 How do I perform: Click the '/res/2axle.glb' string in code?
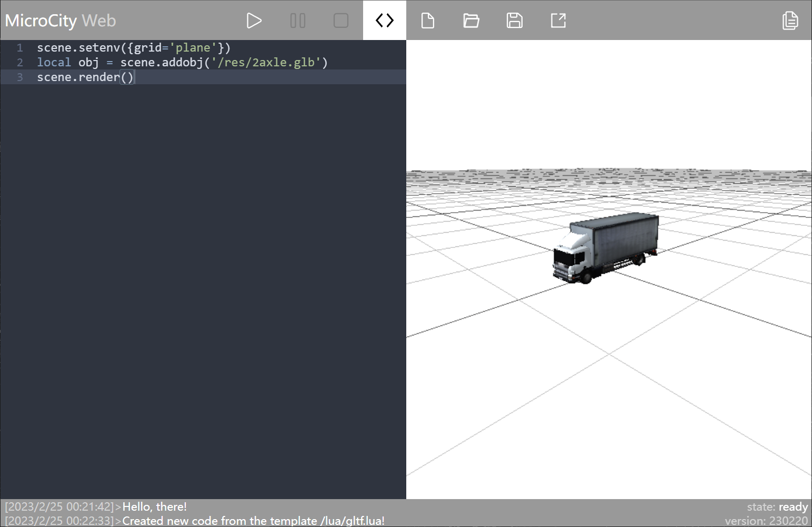click(x=266, y=62)
